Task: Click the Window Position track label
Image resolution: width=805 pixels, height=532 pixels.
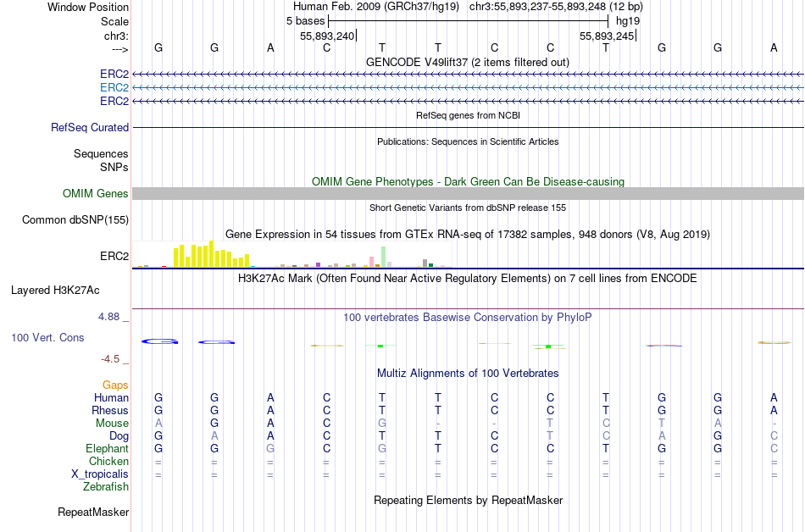Action: tap(88, 7)
